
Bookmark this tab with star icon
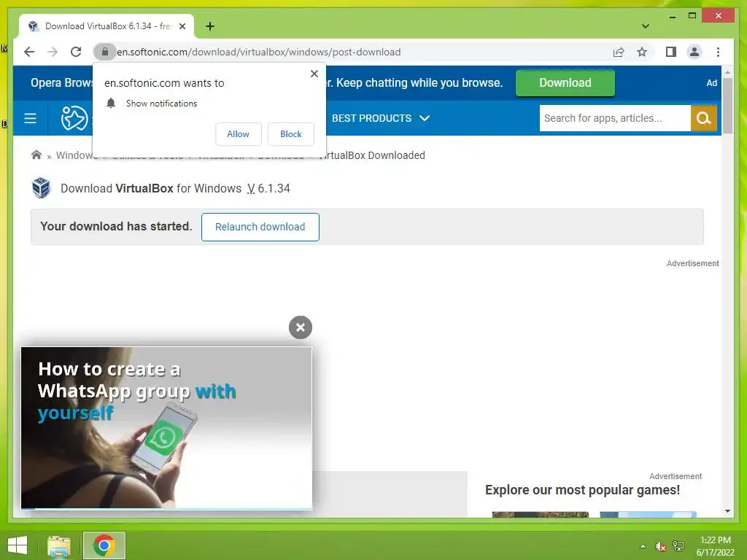pyautogui.click(x=642, y=52)
